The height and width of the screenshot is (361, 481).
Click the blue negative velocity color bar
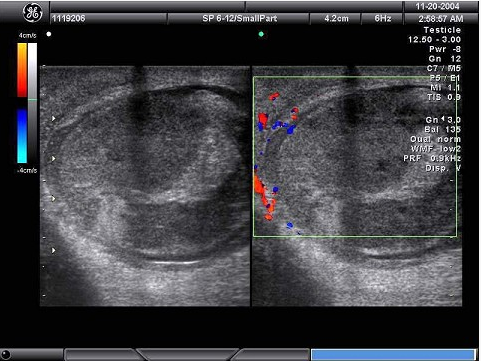[x=22, y=136]
